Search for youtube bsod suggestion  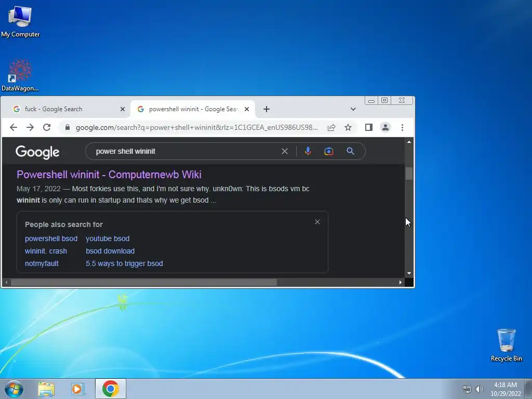[x=108, y=238]
